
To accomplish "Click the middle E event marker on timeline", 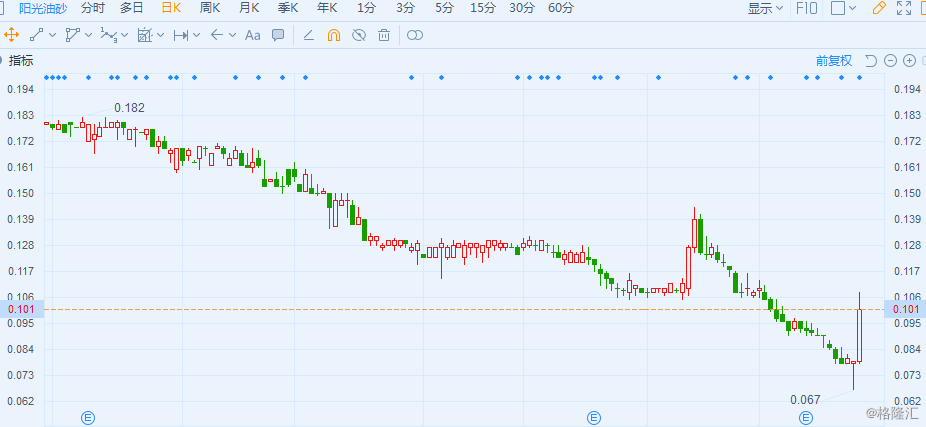I will pos(593,416).
